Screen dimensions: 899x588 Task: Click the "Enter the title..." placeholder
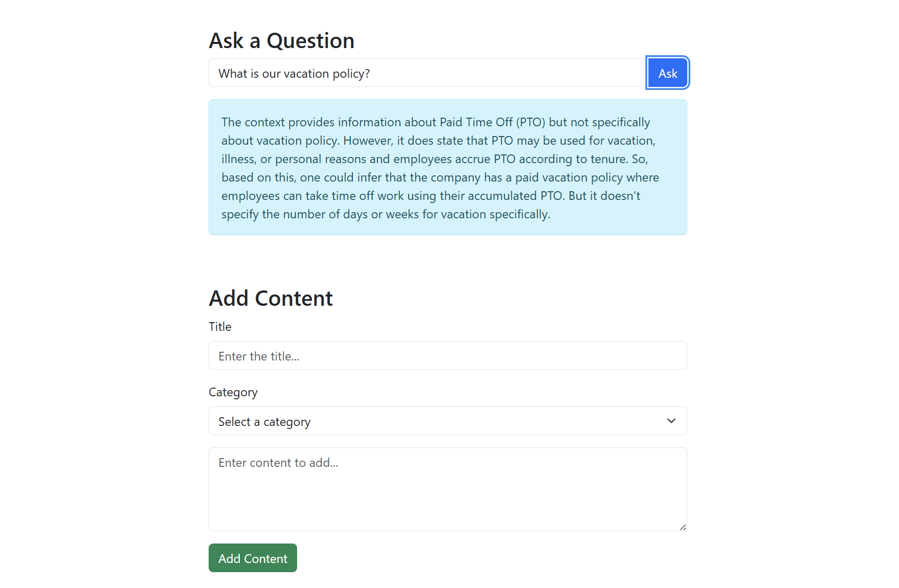pyautogui.click(x=259, y=356)
